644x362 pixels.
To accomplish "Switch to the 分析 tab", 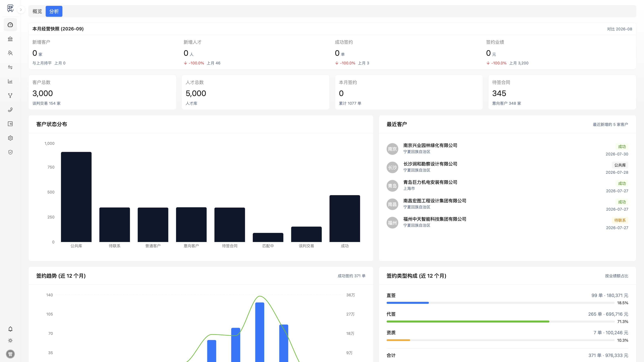I will 54,11.
